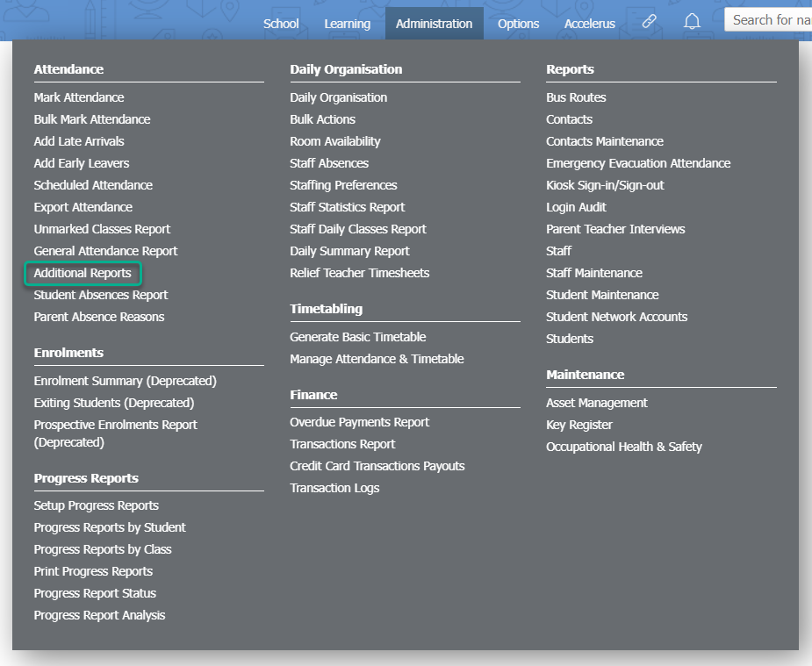The width and height of the screenshot is (812, 666).
Task: Click the link icon in top navigation
Action: click(x=650, y=22)
